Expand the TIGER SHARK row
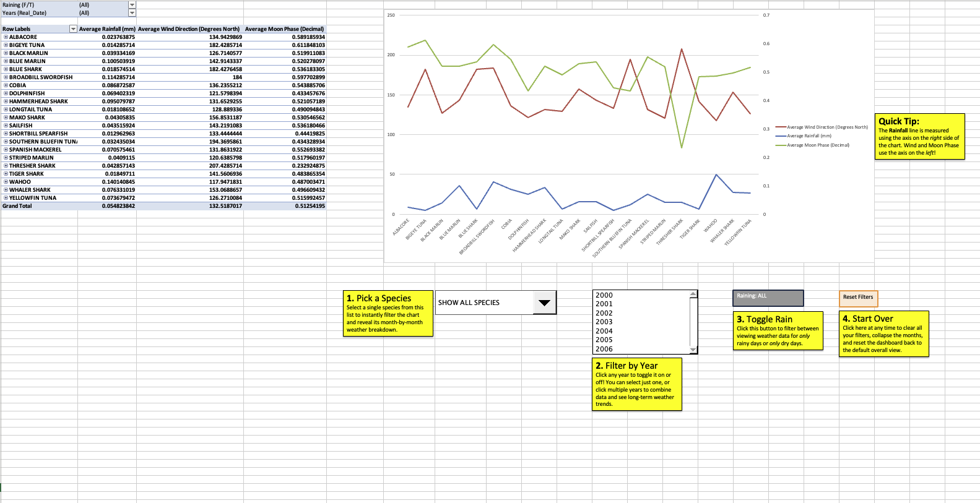Viewport: 980px width, 503px height. [x=6, y=174]
